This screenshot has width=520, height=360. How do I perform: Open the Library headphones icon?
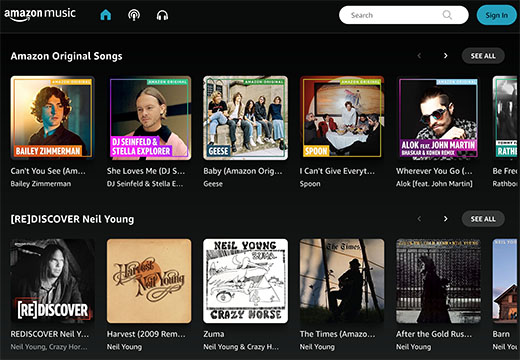click(x=162, y=15)
